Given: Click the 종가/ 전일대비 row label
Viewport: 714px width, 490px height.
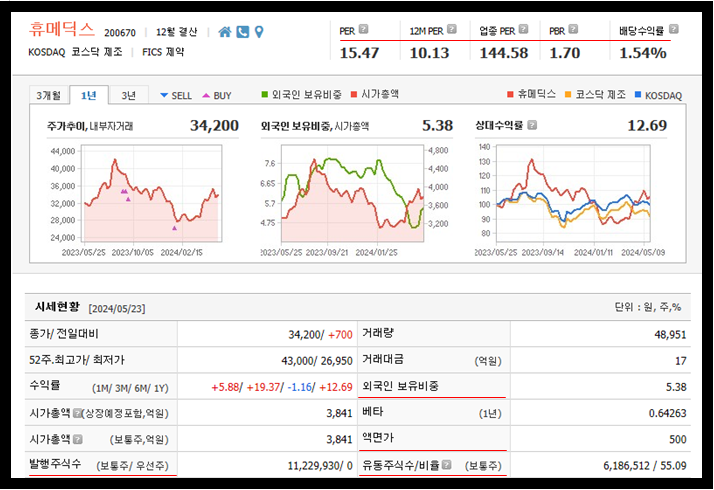Looking at the screenshot, I should 64,334.
